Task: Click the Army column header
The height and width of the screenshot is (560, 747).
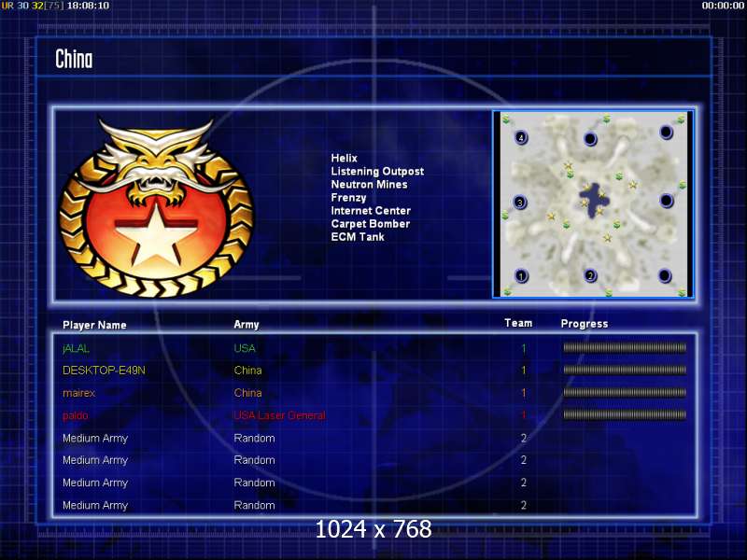Action: (x=246, y=325)
